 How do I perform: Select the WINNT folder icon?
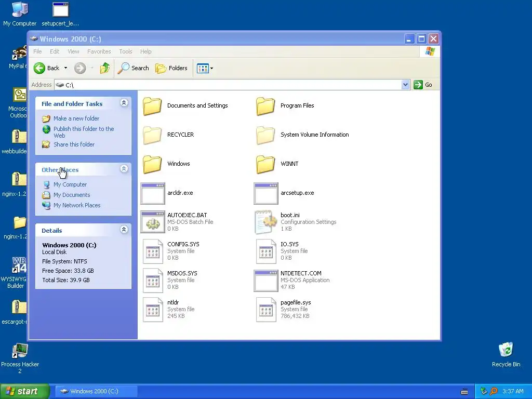265,164
